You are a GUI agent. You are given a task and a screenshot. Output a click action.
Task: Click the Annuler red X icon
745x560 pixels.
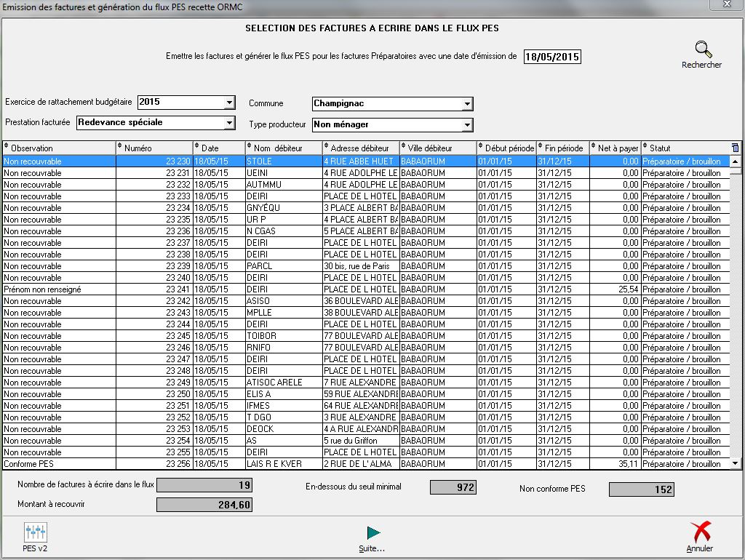coord(700,532)
